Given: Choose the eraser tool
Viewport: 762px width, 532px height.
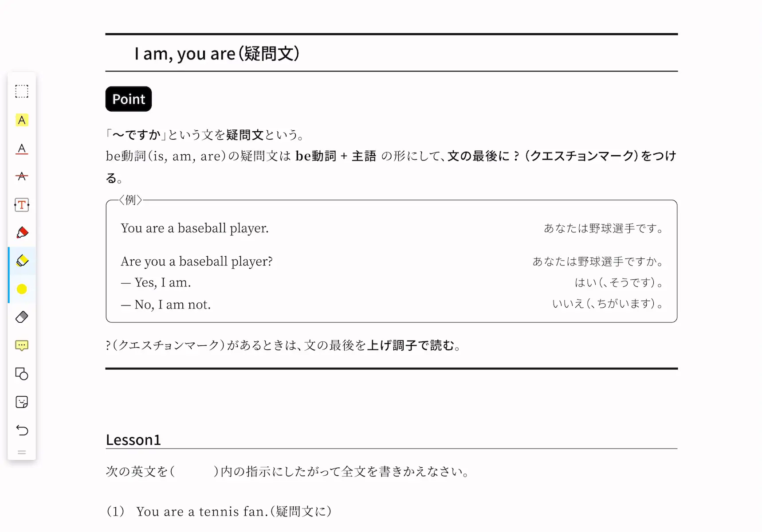Looking at the screenshot, I should (22, 317).
